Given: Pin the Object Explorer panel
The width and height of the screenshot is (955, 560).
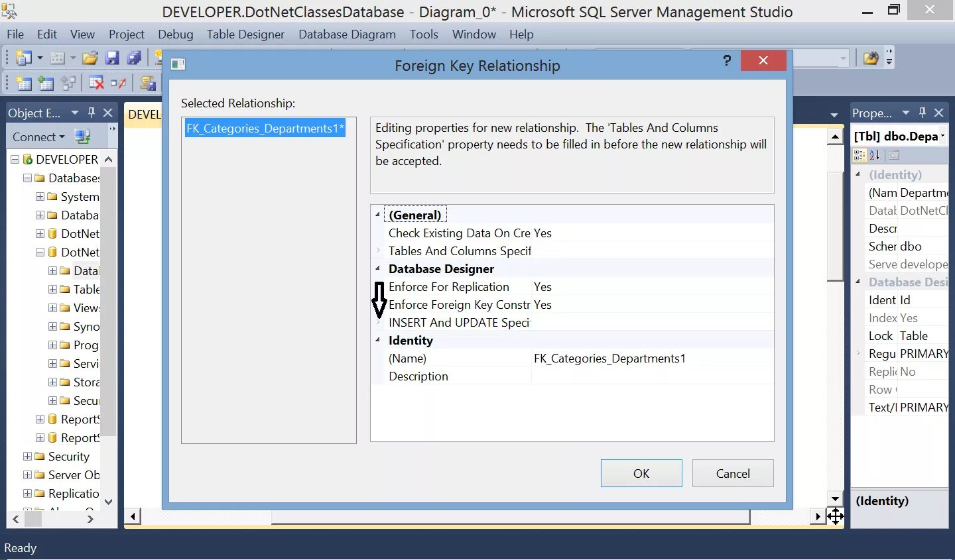Looking at the screenshot, I should click(x=92, y=113).
